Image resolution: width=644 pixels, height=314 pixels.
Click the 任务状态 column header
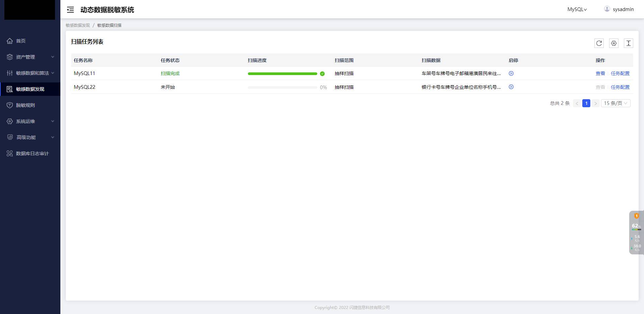[x=170, y=60]
